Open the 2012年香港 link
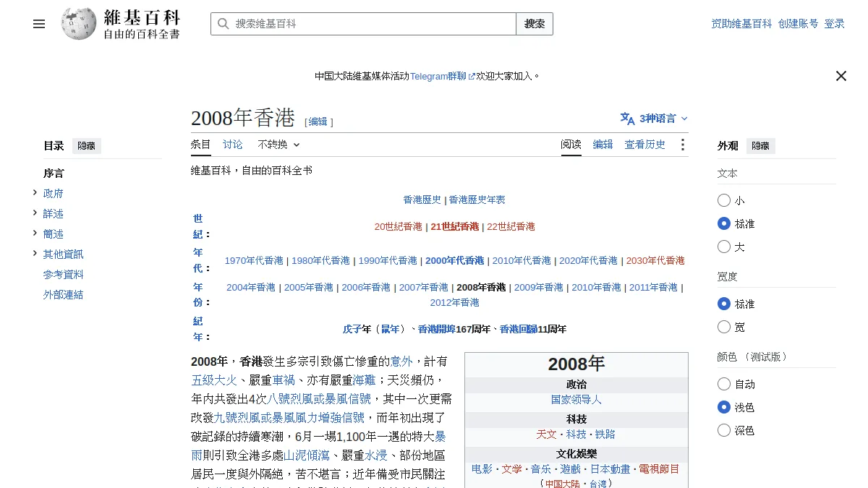This screenshot has width=868, height=488. click(x=455, y=303)
